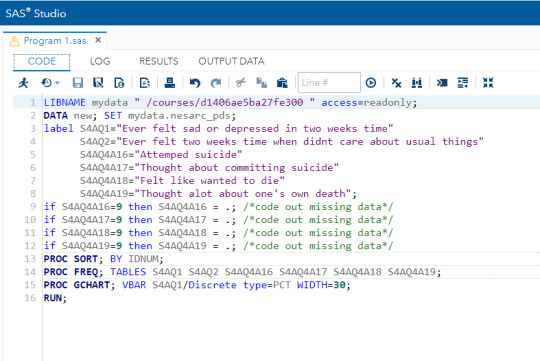The image size is (540, 361).
Task: Expand the submission history dropdown arrow
Action: coord(57,83)
